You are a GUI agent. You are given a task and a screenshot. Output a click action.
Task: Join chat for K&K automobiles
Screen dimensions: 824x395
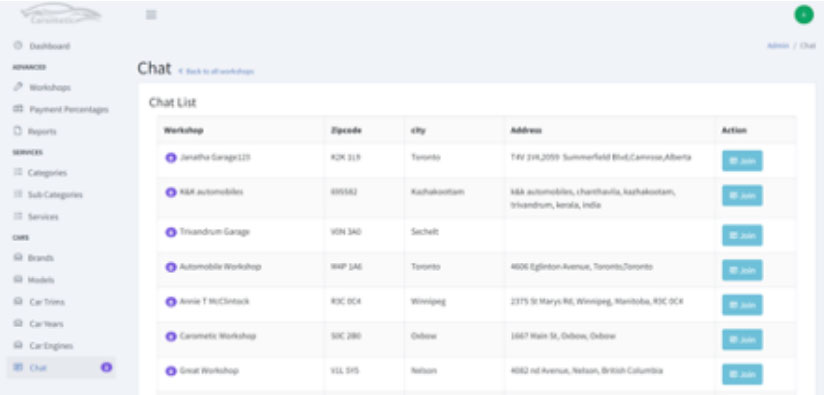tap(742, 195)
